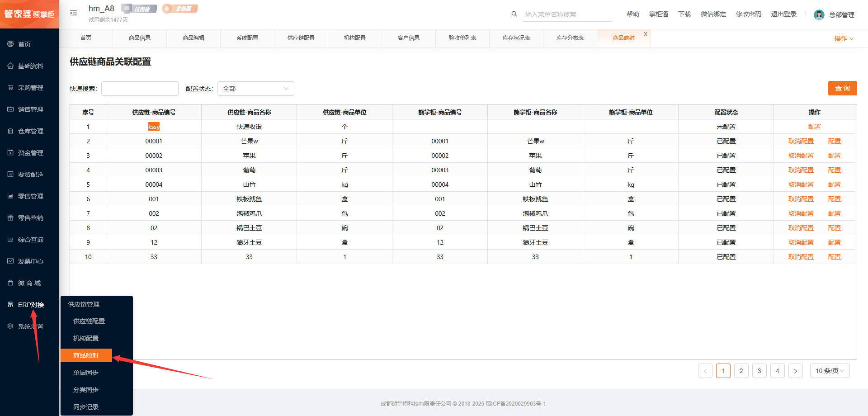Click the 退出登录 link

[784, 14]
